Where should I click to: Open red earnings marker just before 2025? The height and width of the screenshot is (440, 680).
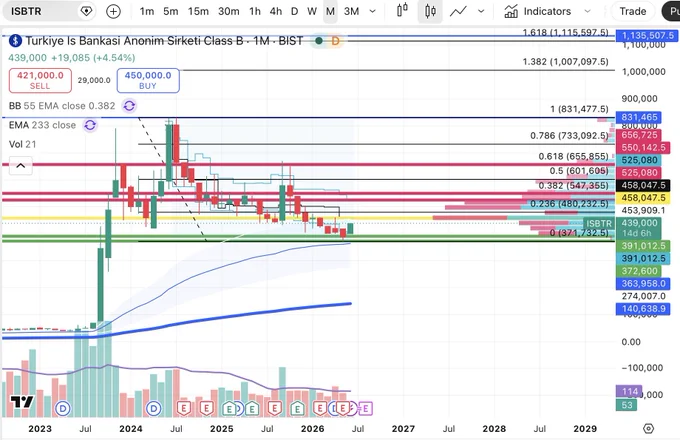[x=206, y=408]
